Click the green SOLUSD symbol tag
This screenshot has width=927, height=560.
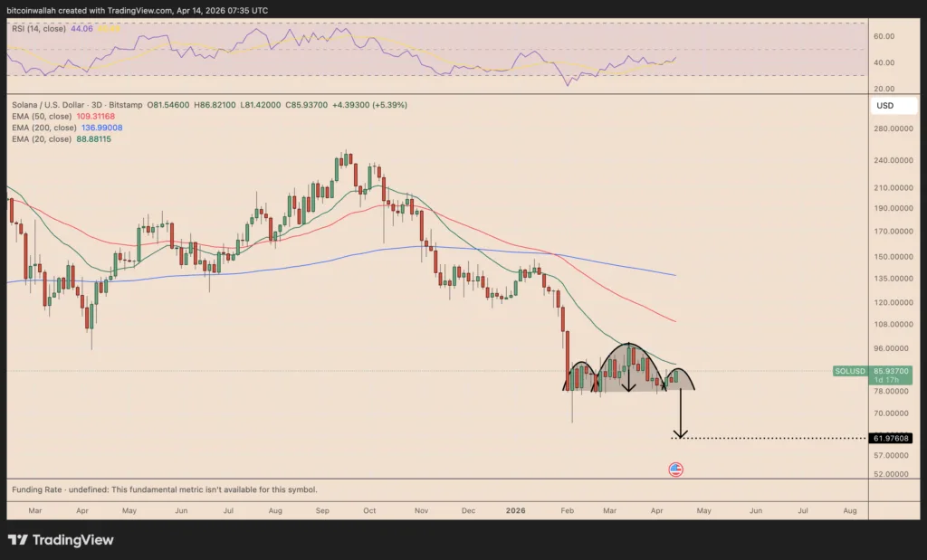pyautogui.click(x=848, y=371)
